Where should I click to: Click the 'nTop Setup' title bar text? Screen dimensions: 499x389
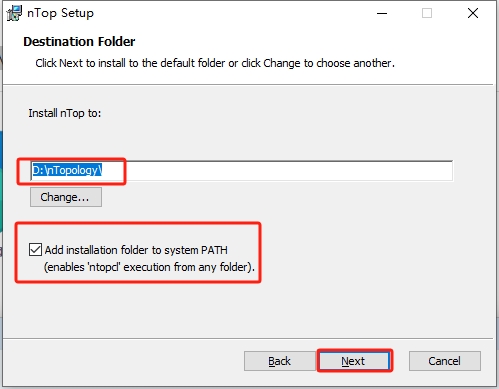point(60,13)
